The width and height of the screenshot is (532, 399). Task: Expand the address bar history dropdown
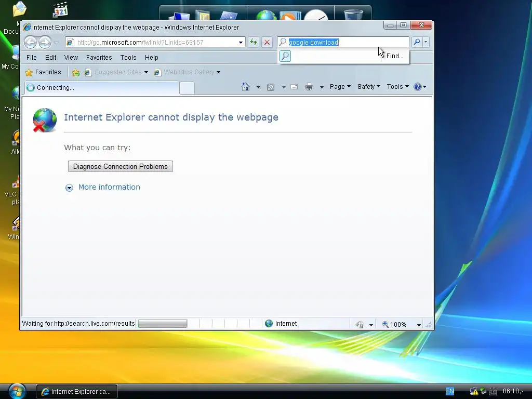tap(241, 43)
